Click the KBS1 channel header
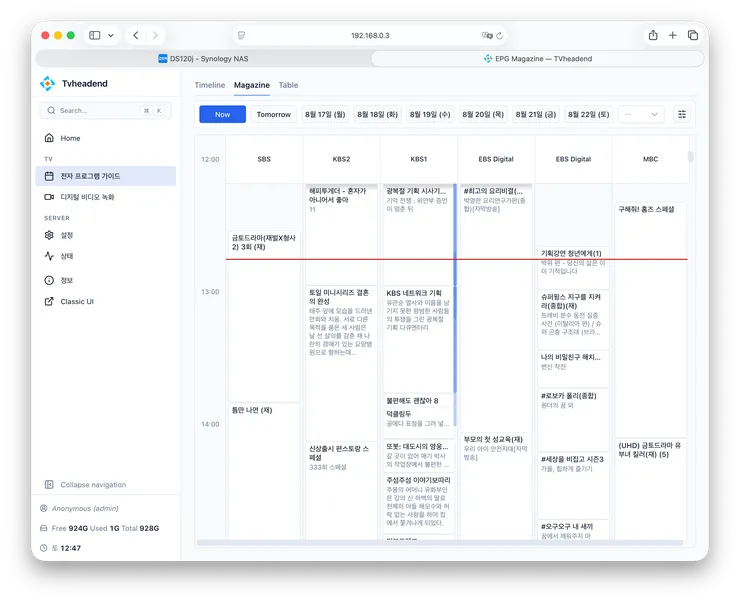Viewport: 740px width, 602px height. (419, 159)
